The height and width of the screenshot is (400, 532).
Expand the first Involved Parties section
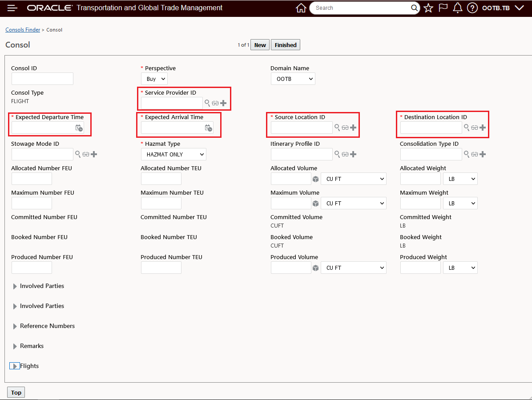(x=15, y=286)
